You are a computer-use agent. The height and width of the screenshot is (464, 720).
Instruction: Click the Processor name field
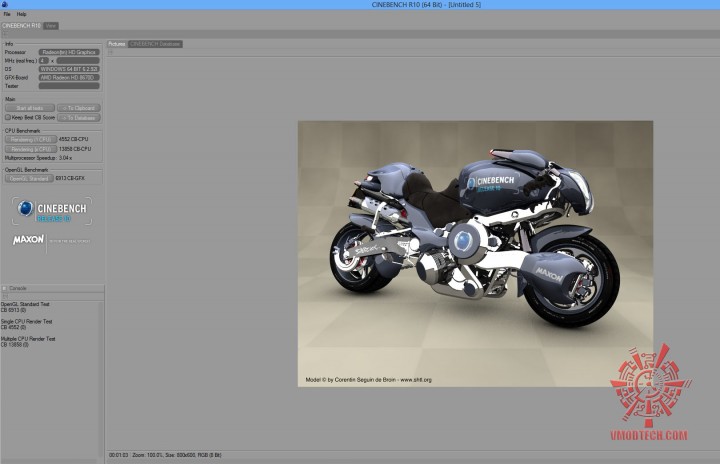point(69,52)
